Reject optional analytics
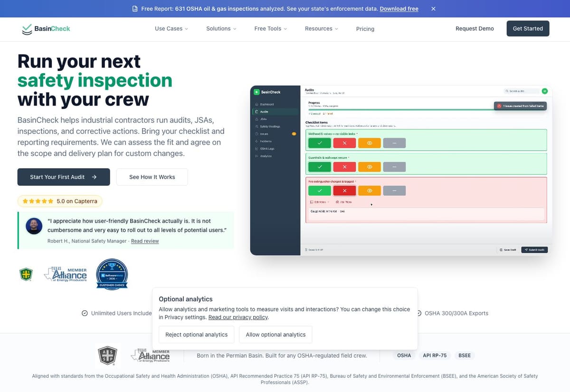 pos(197,335)
